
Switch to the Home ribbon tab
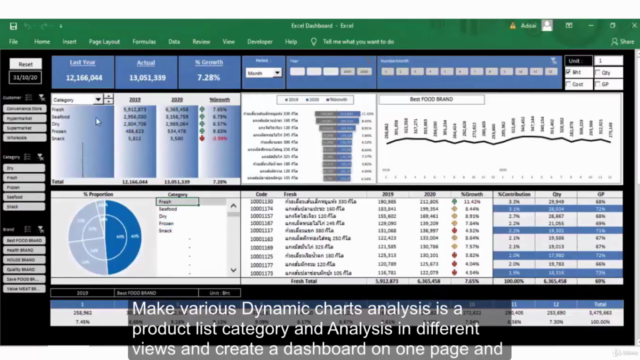[x=42, y=42]
